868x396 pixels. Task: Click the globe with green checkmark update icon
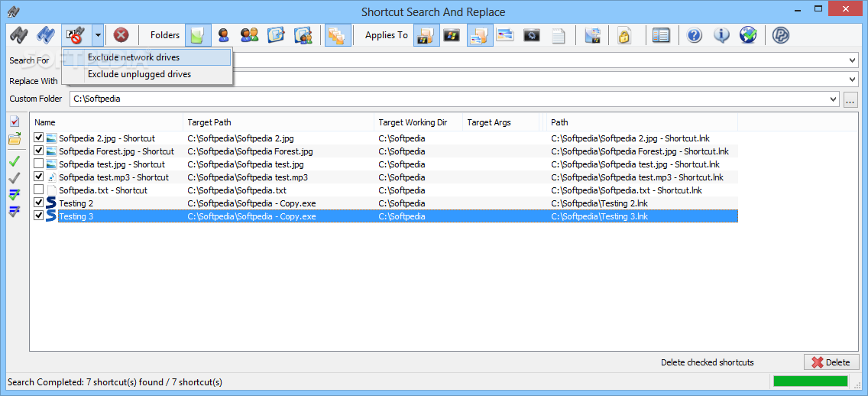pyautogui.click(x=748, y=35)
